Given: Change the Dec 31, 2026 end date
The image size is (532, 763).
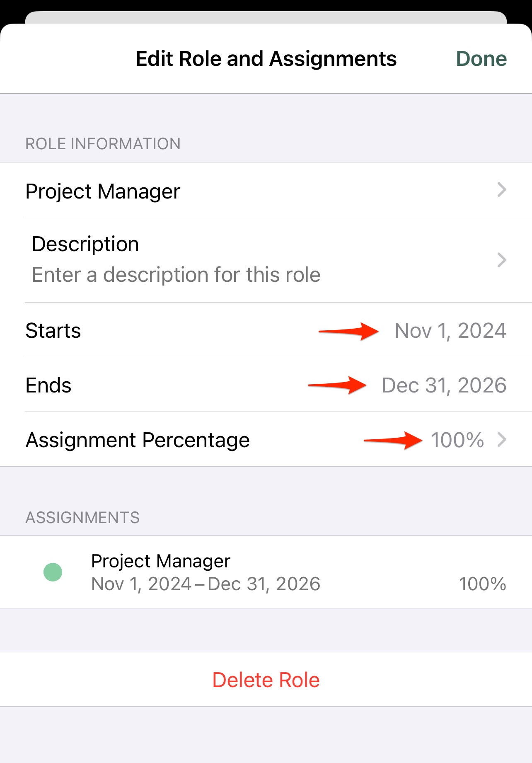Looking at the screenshot, I should [x=444, y=385].
